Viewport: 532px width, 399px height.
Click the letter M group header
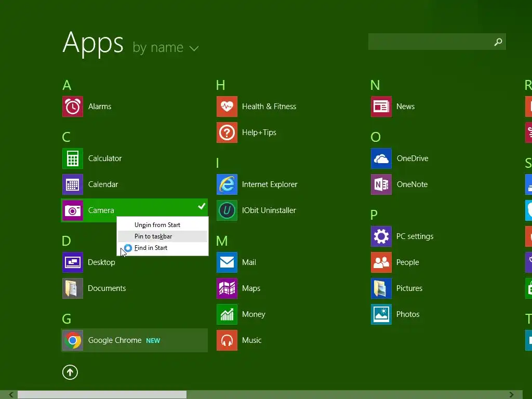click(222, 241)
